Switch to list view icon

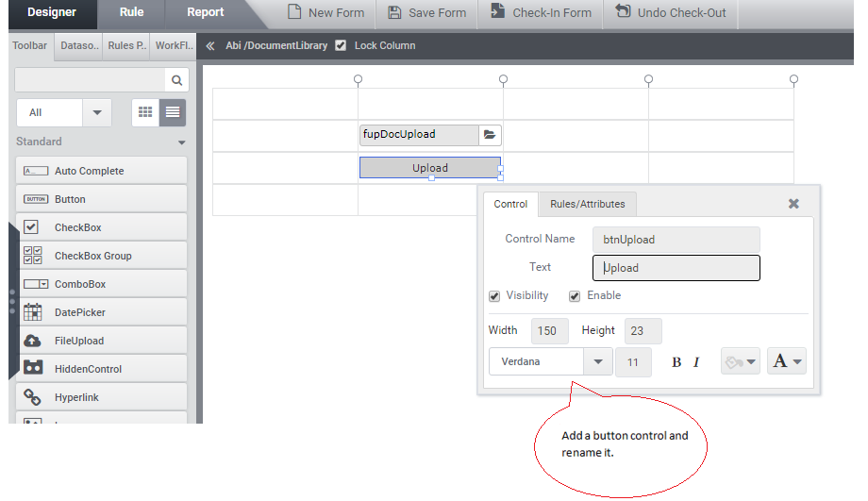[173, 112]
